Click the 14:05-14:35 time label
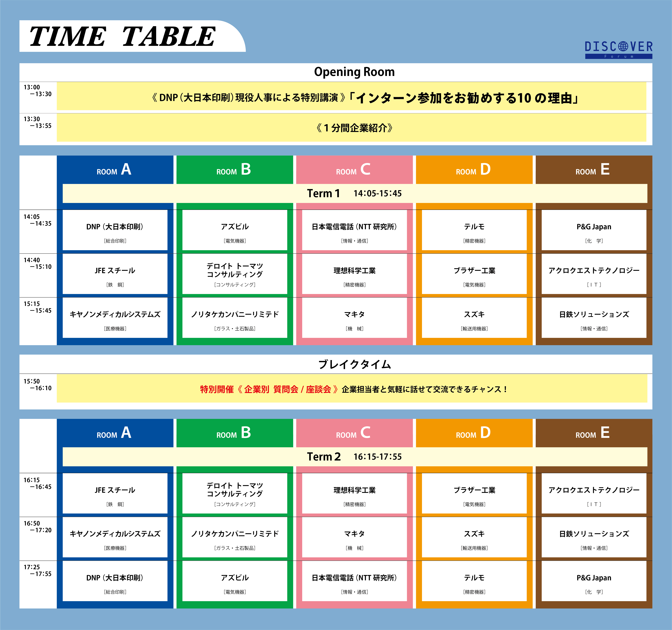Screen dimensions: 672x630 pyautogui.click(x=38, y=220)
